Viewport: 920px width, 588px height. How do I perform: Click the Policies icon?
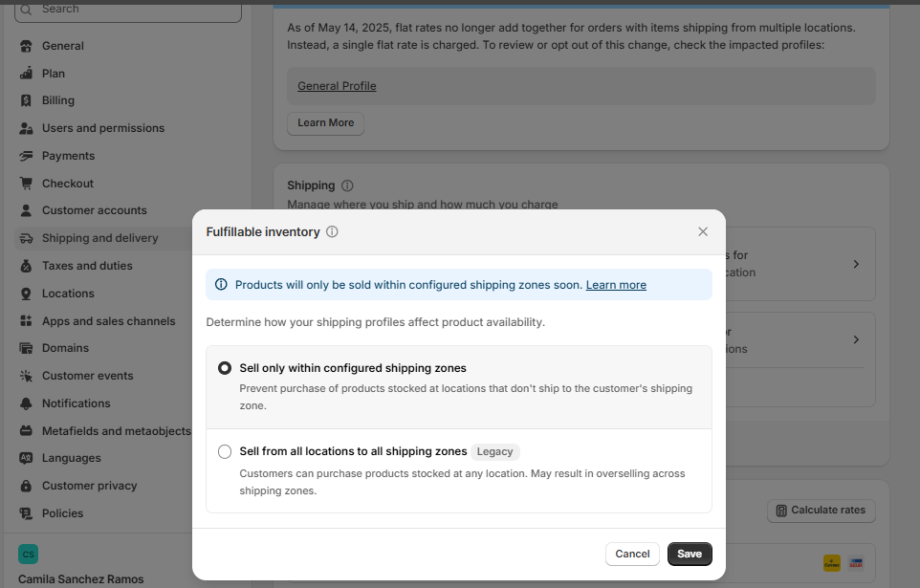point(26,512)
